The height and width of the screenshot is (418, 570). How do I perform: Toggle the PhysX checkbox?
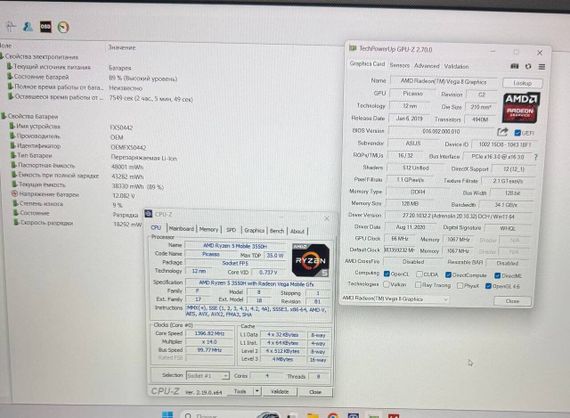pos(460,286)
